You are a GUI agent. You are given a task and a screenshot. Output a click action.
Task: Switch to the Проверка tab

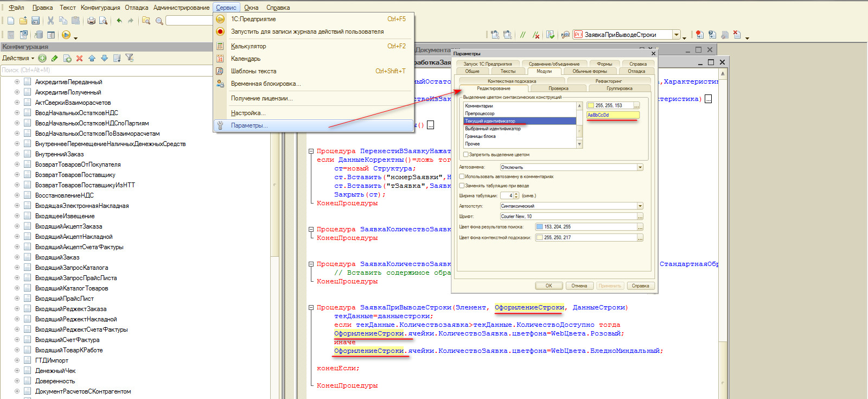coord(558,88)
